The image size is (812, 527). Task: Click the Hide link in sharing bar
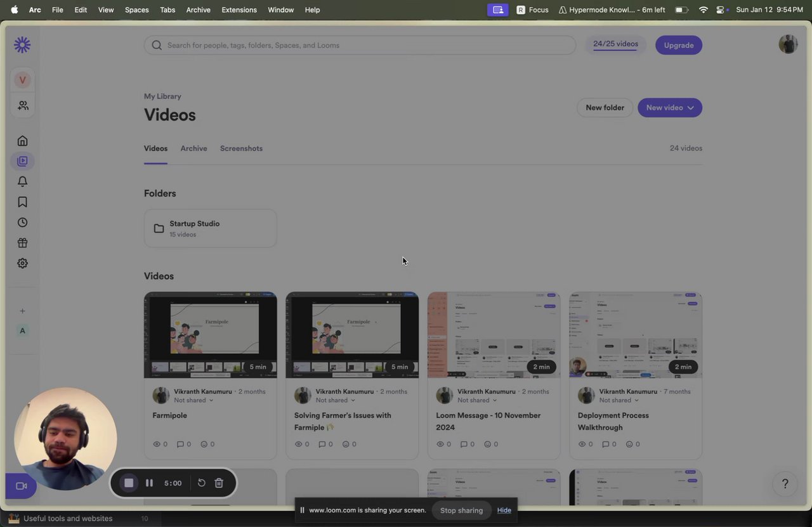click(x=504, y=510)
